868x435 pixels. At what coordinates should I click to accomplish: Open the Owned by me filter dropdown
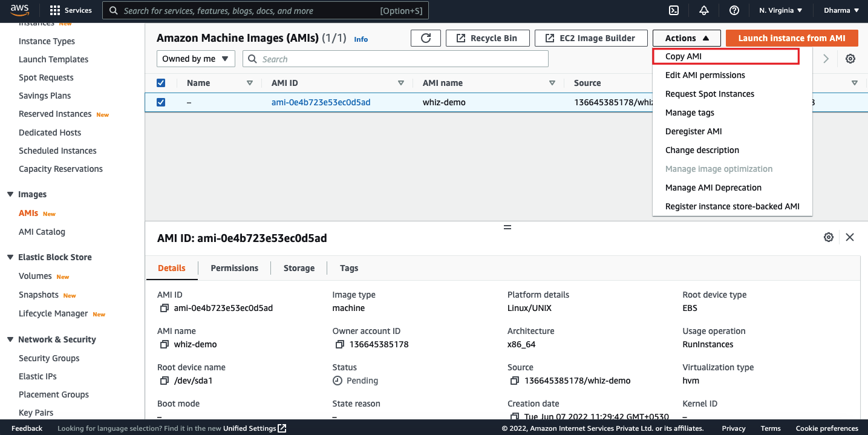[196, 59]
